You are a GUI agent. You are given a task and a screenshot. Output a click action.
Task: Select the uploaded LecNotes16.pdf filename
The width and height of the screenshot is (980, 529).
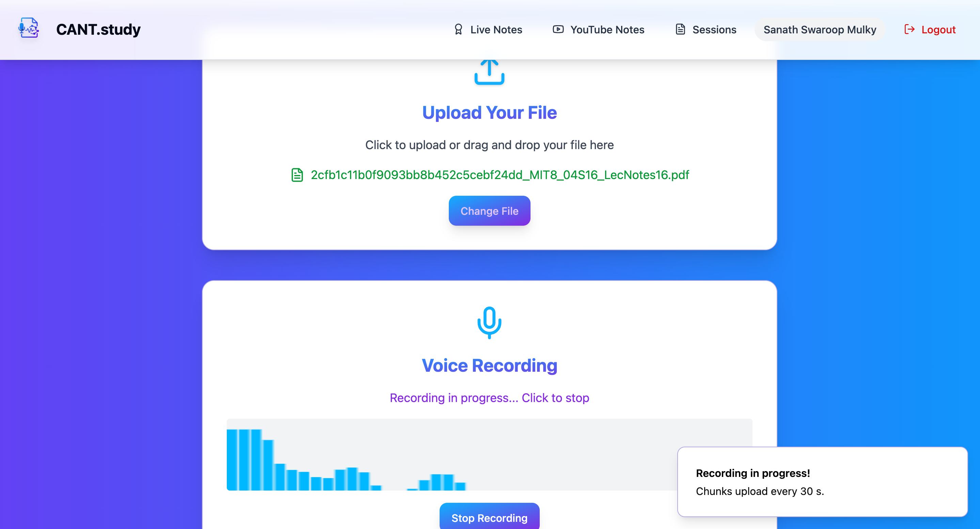click(500, 175)
